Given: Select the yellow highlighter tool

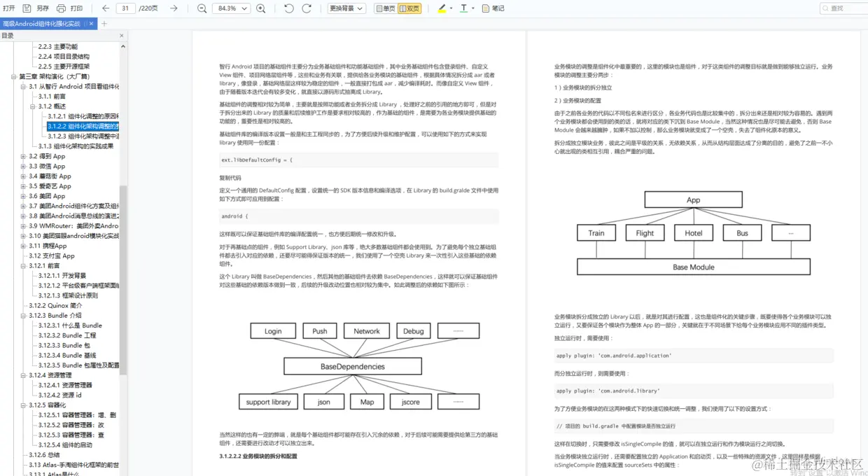Looking at the screenshot, I should (x=442, y=8).
